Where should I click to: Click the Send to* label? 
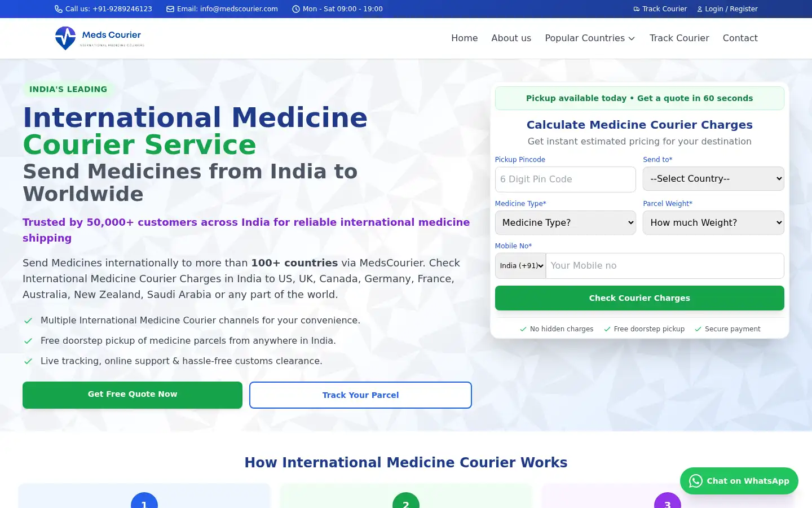tap(657, 160)
